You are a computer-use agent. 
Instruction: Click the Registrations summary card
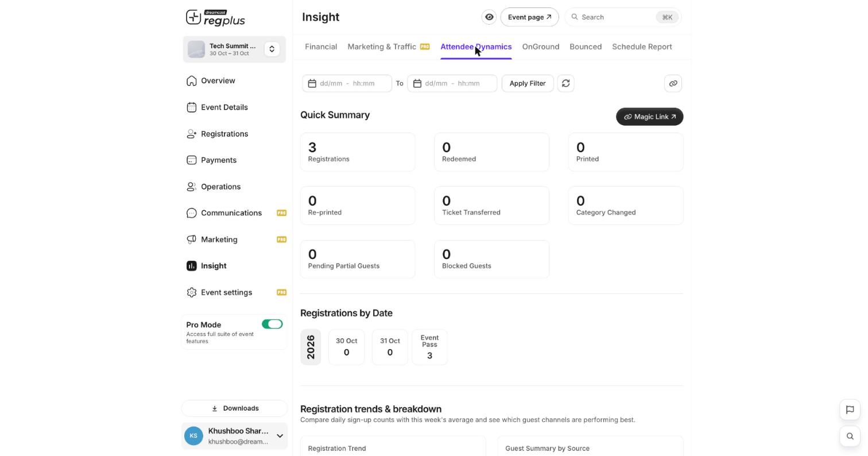pyautogui.click(x=358, y=152)
